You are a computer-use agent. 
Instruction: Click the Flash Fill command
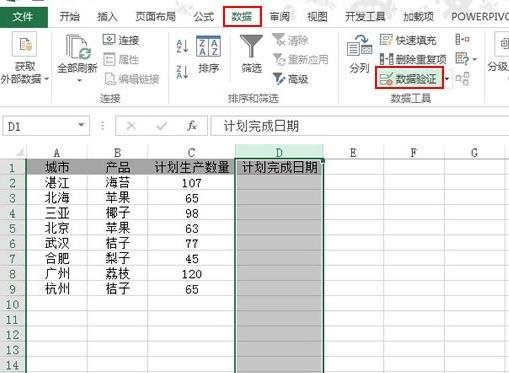click(x=408, y=40)
